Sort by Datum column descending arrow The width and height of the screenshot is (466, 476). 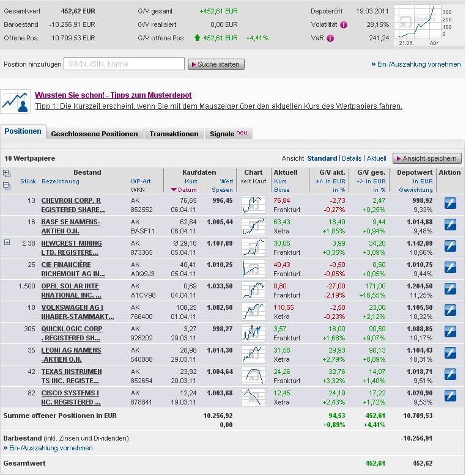174,190
